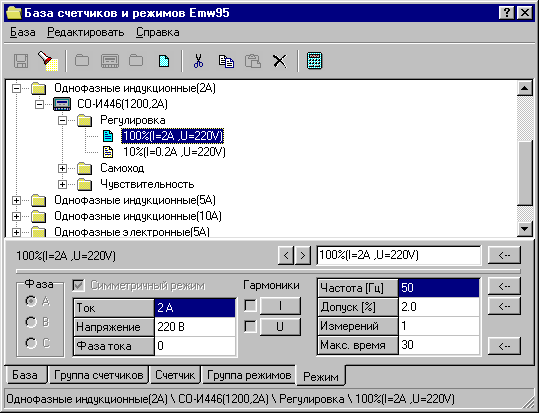Image resolution: width=539 pixels, height=413 pixels.
Task: Select phase B radio button
Action: (x=31, y=322)
